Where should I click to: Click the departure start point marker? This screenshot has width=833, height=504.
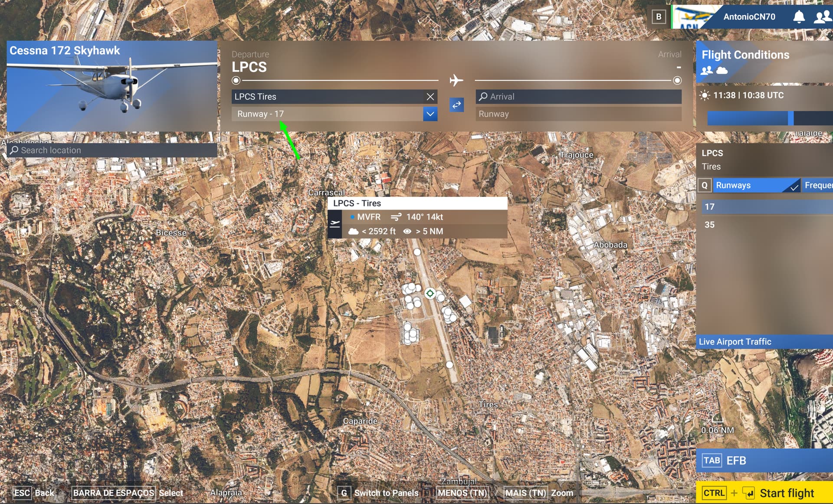point(236,80)
